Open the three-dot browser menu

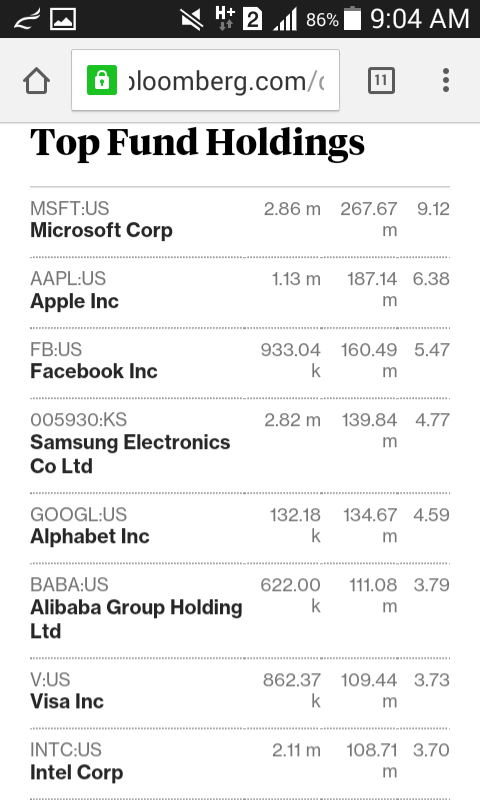tap(446, 81)
